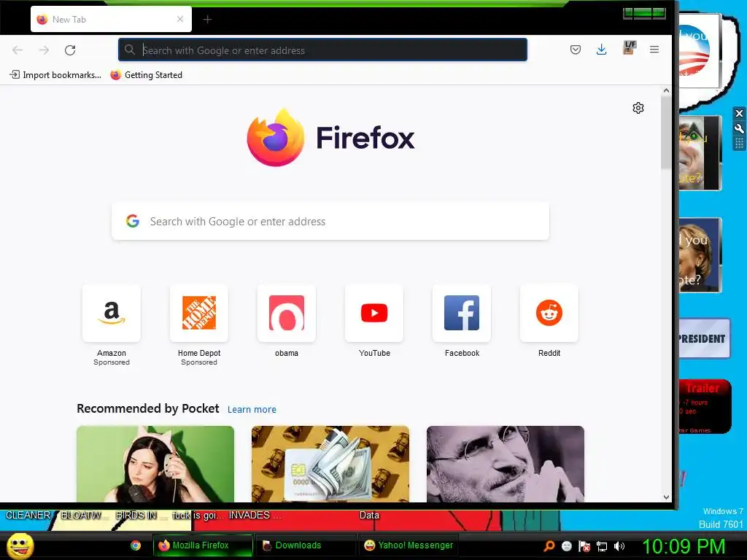
Task: Click the Import bookmarks toolbar item
Action: 55,75
